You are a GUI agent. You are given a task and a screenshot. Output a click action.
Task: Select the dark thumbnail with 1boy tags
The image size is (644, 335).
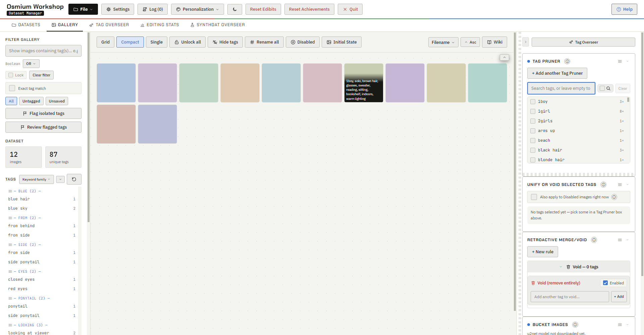pos(364,83)
